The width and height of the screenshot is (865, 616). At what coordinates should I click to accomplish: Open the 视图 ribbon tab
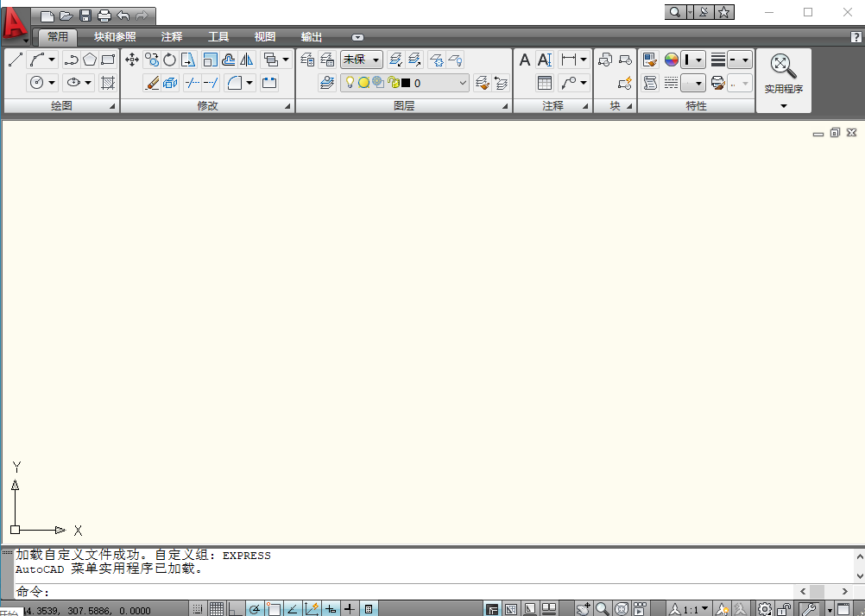264,37
